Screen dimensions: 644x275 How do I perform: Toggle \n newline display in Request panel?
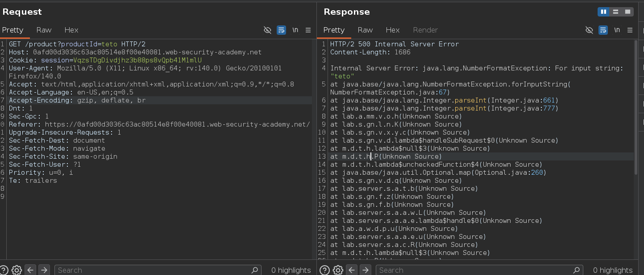tap(295, 30)
